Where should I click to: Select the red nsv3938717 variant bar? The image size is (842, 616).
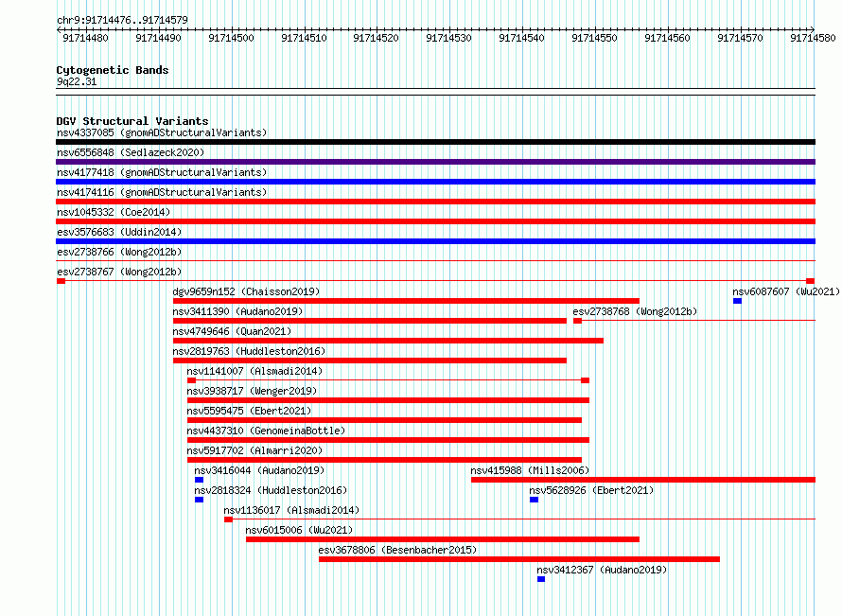[388, 400]
